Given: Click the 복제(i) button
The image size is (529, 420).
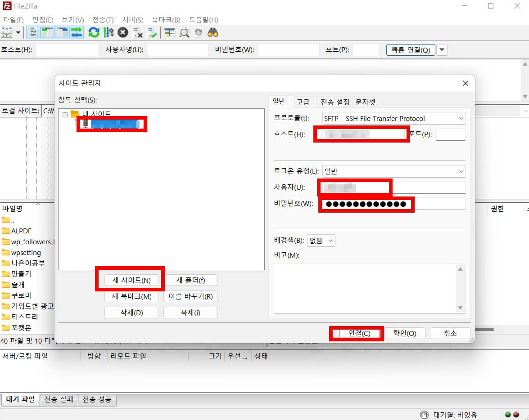Looking at the screenshot, I should pos(190,313).
